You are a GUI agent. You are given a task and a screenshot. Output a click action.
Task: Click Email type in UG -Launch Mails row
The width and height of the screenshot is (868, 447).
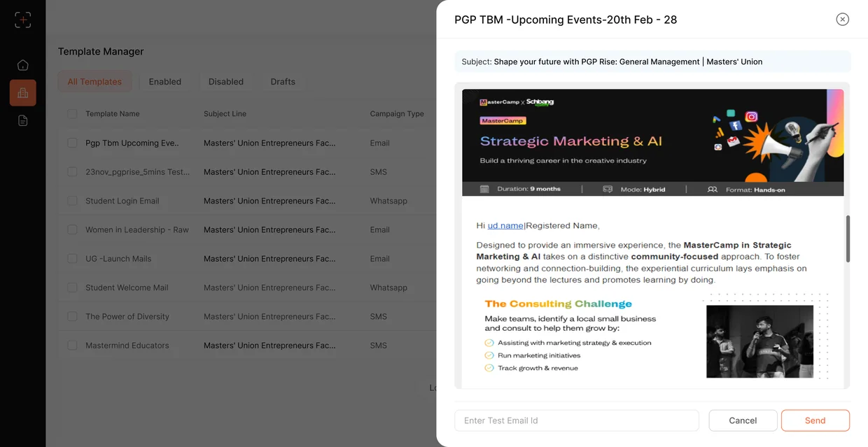click(380, 259)
